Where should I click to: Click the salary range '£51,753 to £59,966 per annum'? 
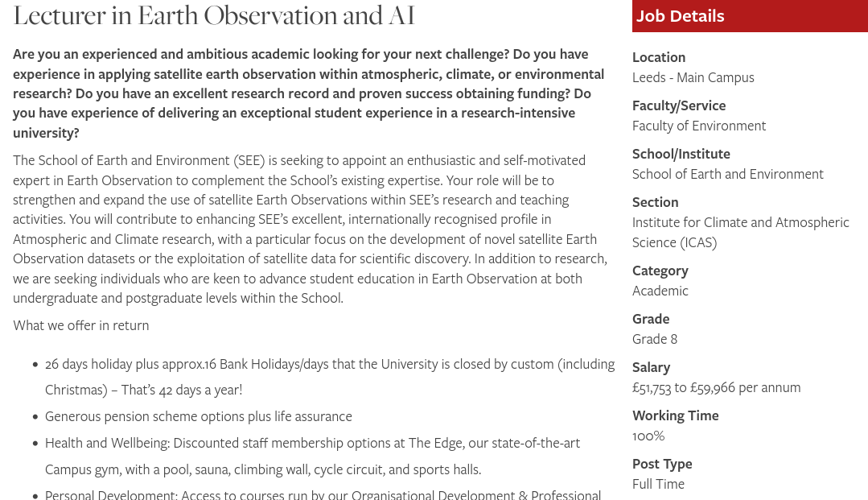click(716, 387)
